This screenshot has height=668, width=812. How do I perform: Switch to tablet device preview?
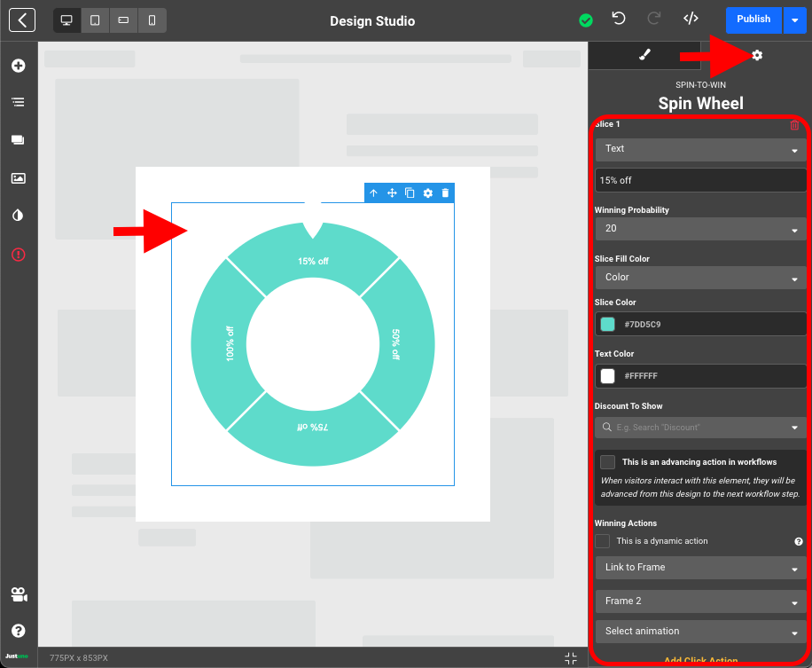95,20
